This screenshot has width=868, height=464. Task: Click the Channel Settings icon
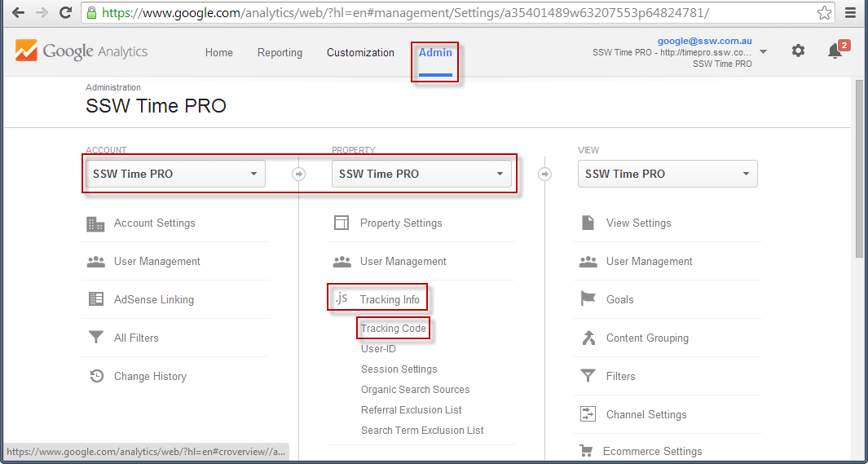tap(588, 414)
